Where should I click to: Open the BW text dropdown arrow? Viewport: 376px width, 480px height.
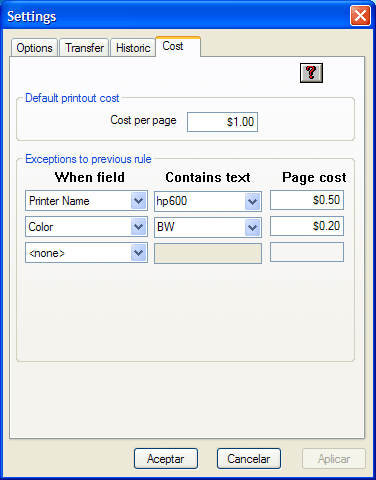pos(253,227)
